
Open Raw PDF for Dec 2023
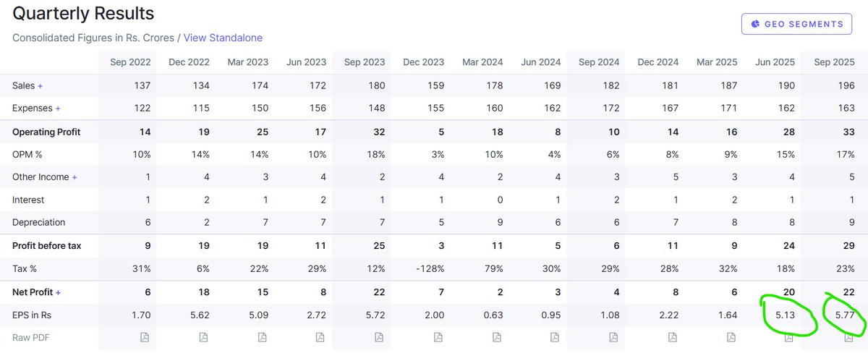point(438,338)
